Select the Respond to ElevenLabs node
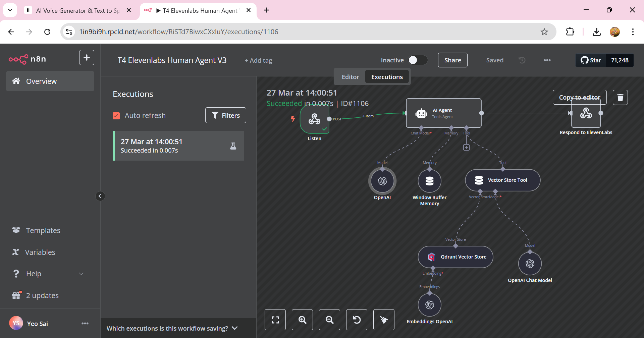Image resolution: width=644 pixels, height=338 pixels. coord(586,113)
